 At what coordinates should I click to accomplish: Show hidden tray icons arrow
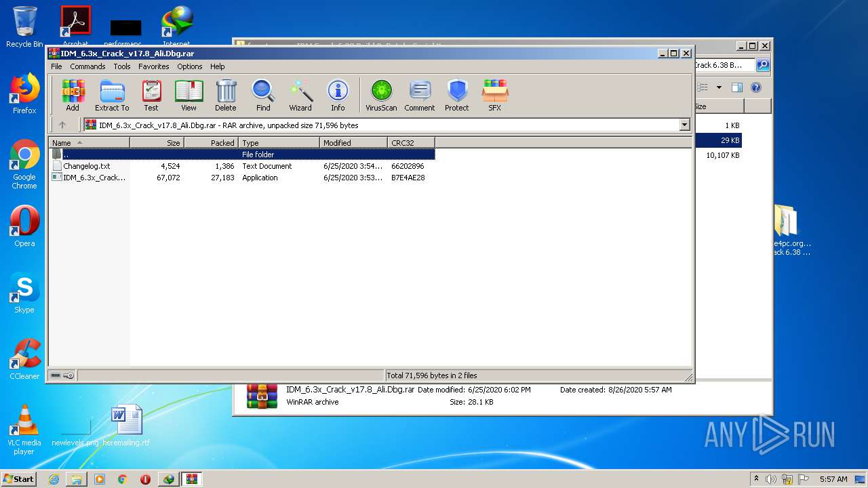(x=757, y=479)
